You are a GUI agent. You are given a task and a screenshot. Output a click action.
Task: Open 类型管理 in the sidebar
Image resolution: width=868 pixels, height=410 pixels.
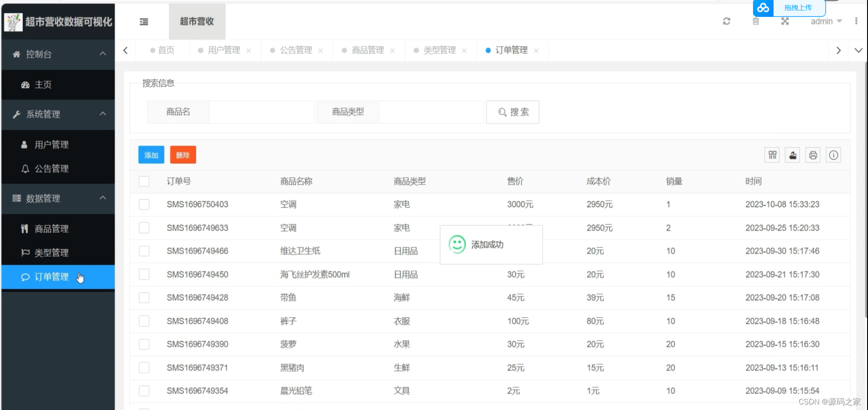click(58, 252)
